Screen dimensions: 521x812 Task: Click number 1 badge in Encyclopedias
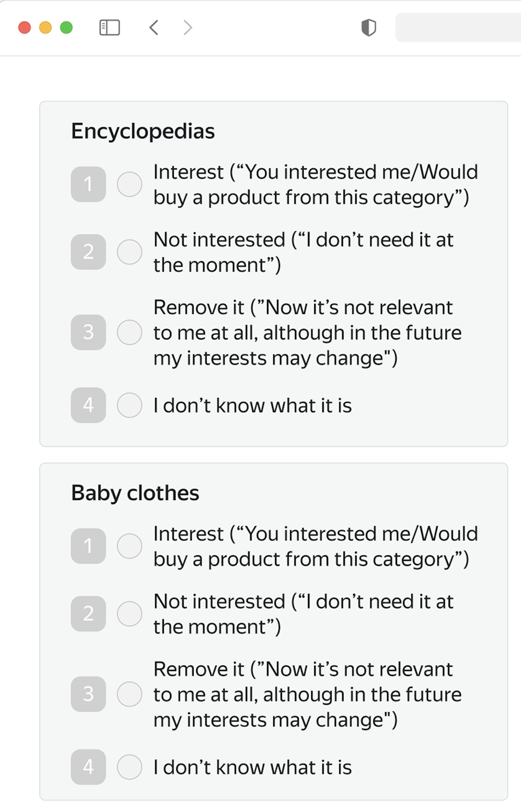pos(88,184)
